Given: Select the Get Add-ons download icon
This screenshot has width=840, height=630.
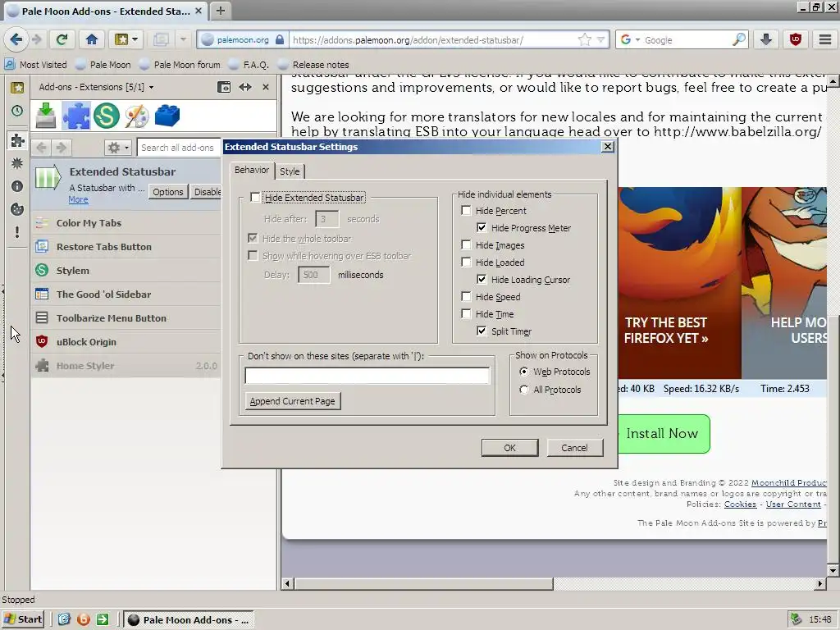Looking at the screenshot, I should pos(46,115).
